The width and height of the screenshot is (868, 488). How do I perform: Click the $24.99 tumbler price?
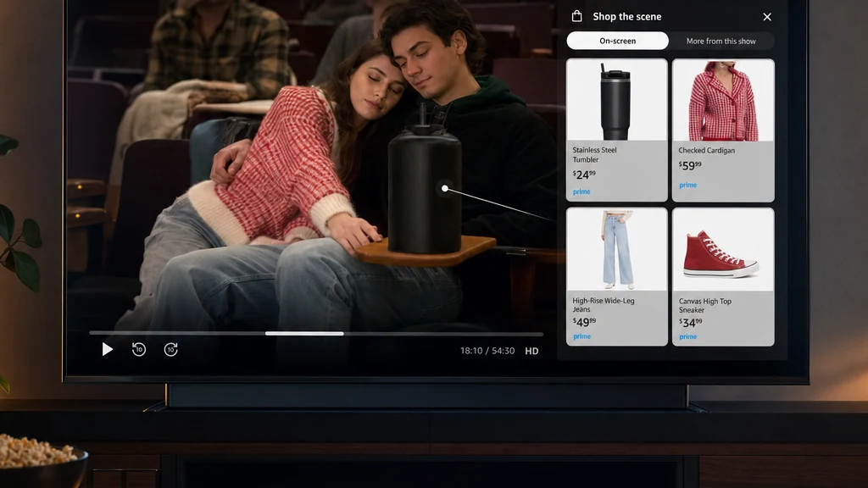coord(584,175)
